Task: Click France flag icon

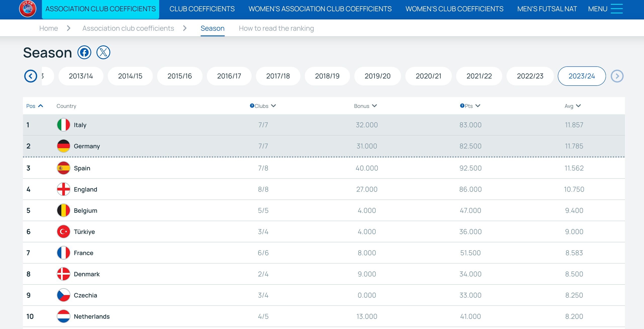Action: [63, 253]
